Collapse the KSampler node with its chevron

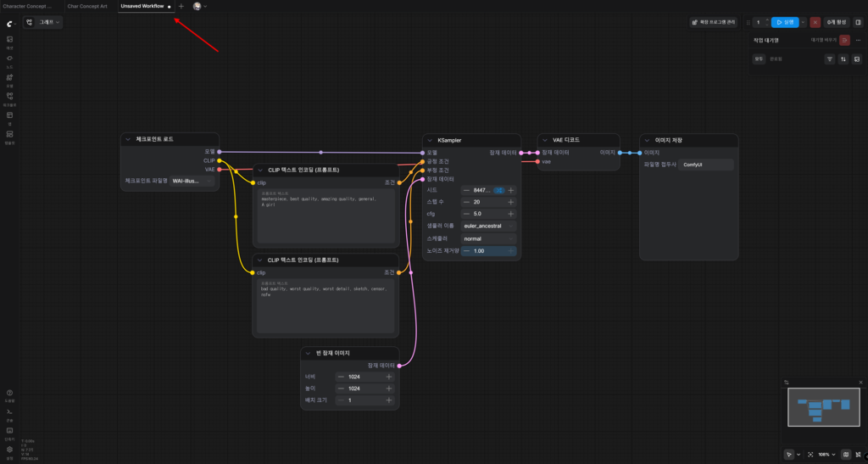coord(430,141)
